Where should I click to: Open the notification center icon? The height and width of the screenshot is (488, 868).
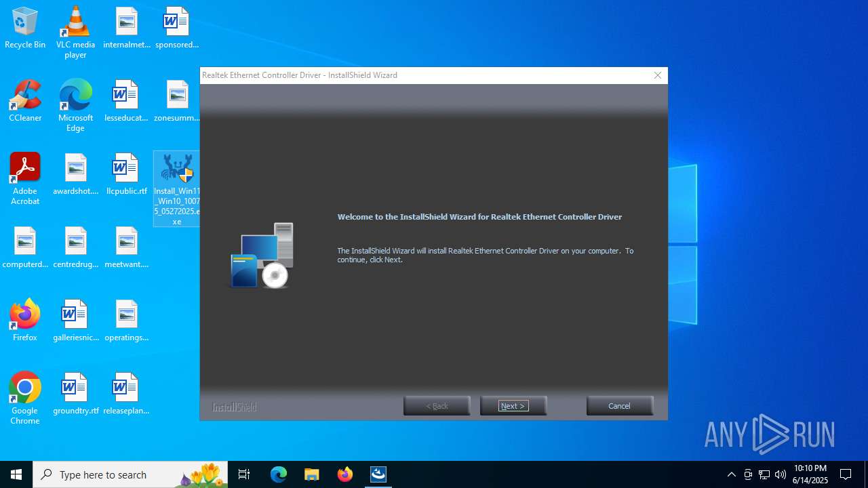pyautogui.click(x=846, y=474)
